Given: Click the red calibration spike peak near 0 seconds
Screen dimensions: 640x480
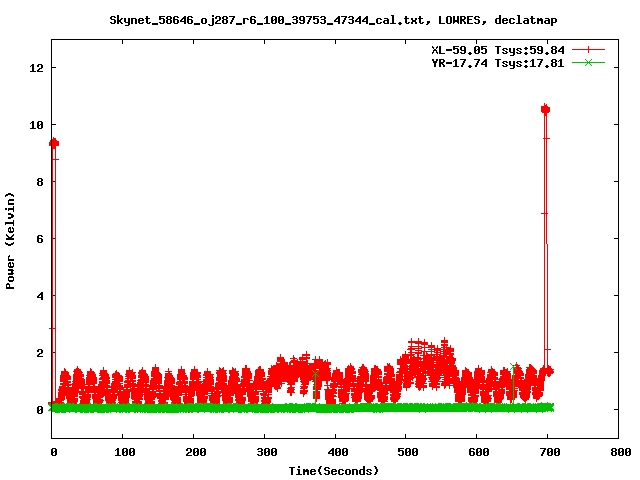Looking at the screenshot, I should pos(54,143).
